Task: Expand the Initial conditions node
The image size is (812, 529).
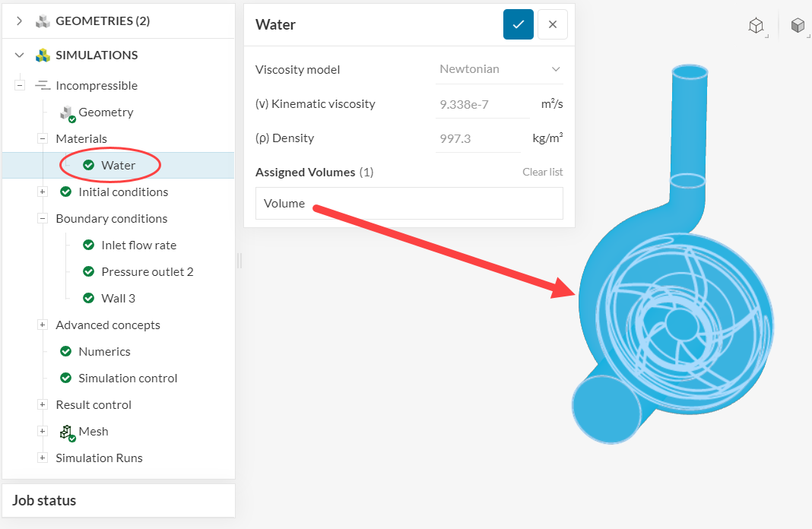Action: (x=43, y=192)
